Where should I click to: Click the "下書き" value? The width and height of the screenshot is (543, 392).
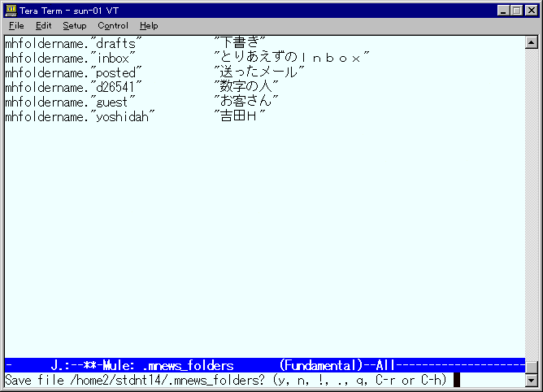point(240,42)
